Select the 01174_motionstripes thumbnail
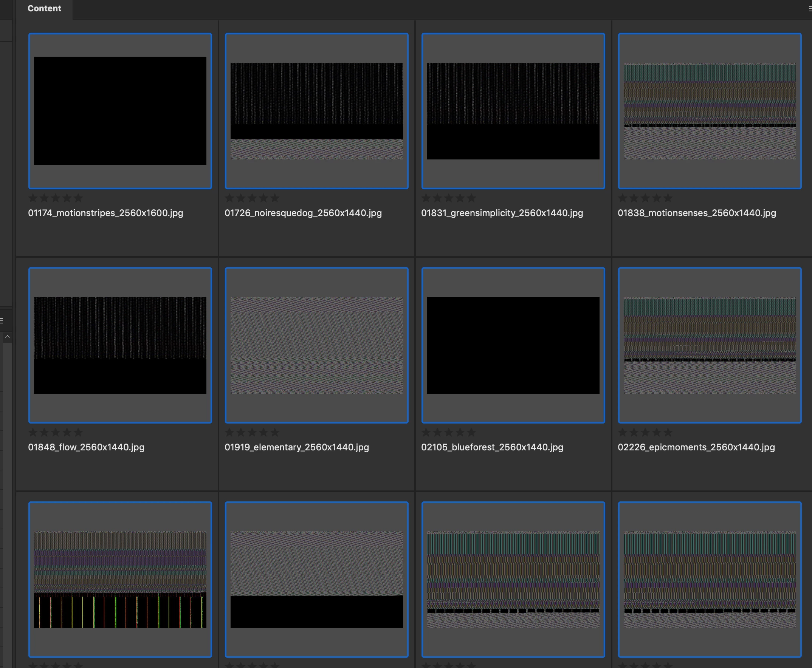Screen dimensions: 812x668 pos(120,111)
